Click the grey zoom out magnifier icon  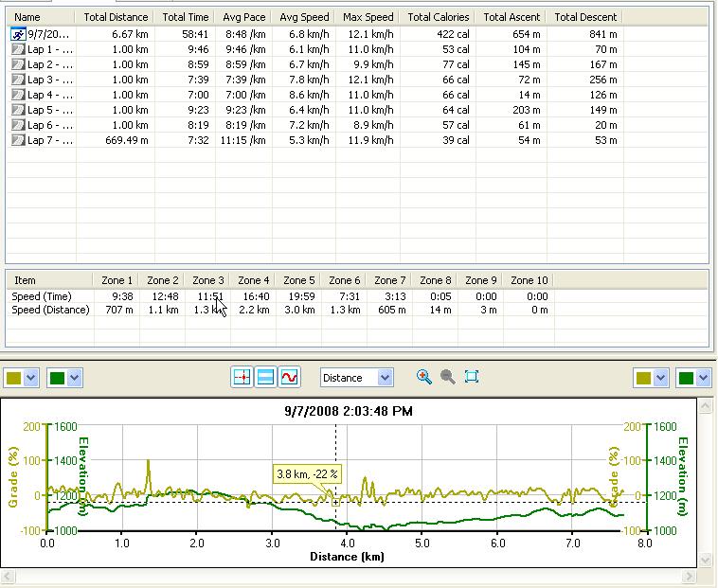pos(448,377)
